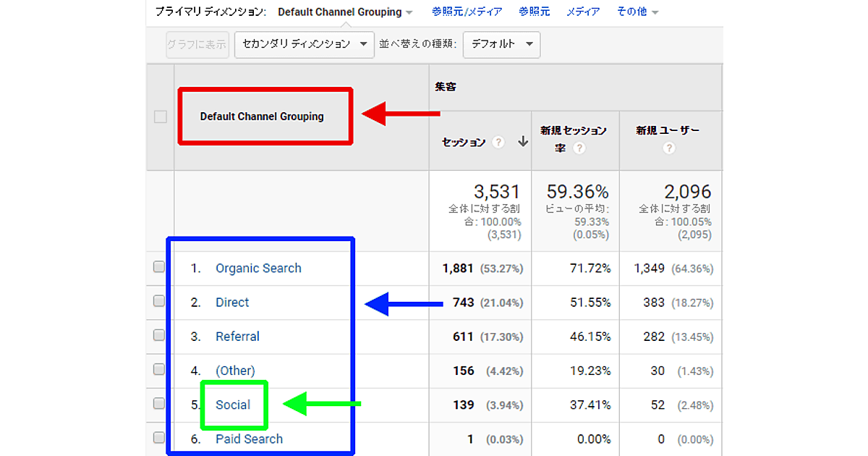Open Default Channel Grouping primary dimension dropdown
Image resolution: width=868 pixels, height=456 pixels.
coord(345,12)
